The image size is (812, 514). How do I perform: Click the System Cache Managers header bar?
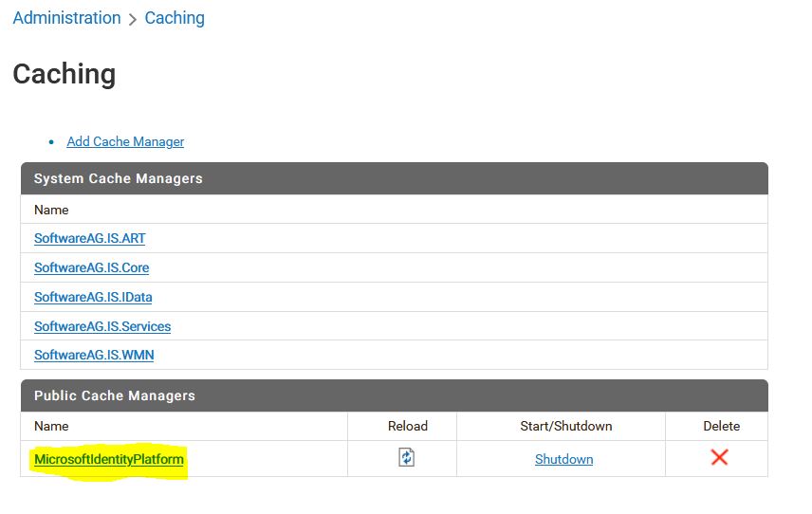pyautogui.click(x=394, y=178)
